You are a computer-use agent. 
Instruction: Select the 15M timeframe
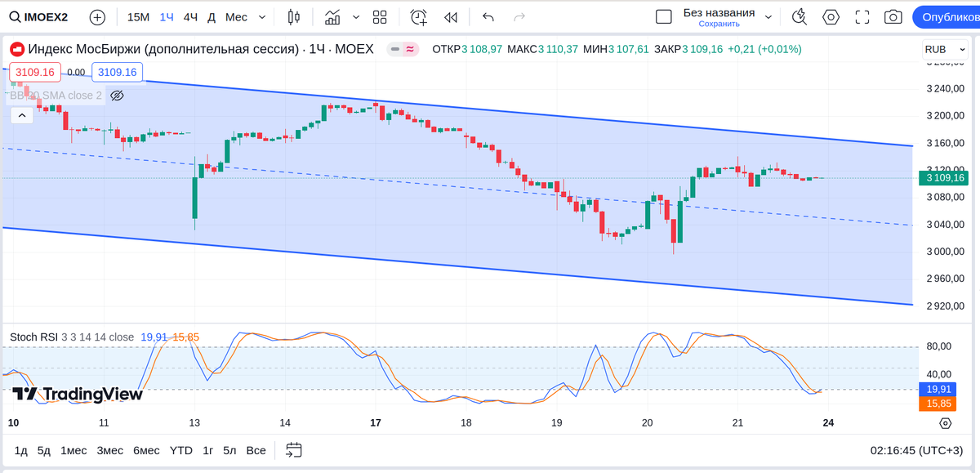[x=138, y=16]
